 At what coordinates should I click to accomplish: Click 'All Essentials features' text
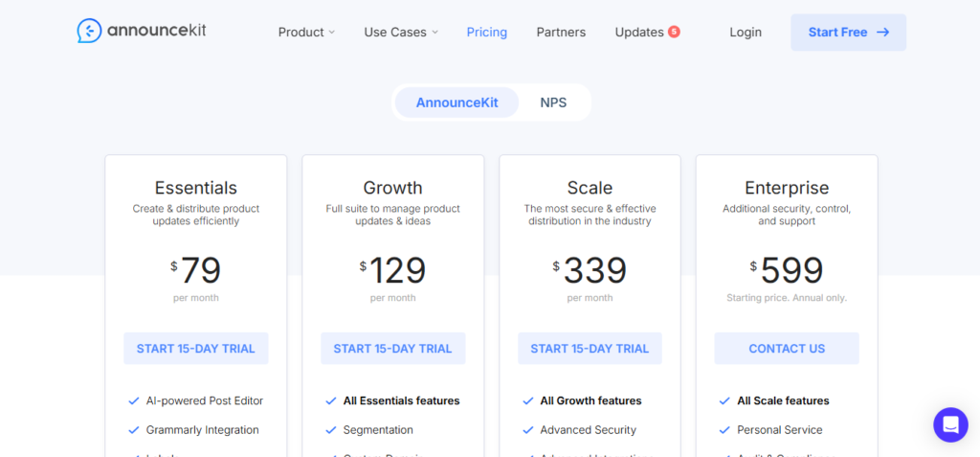401,400
